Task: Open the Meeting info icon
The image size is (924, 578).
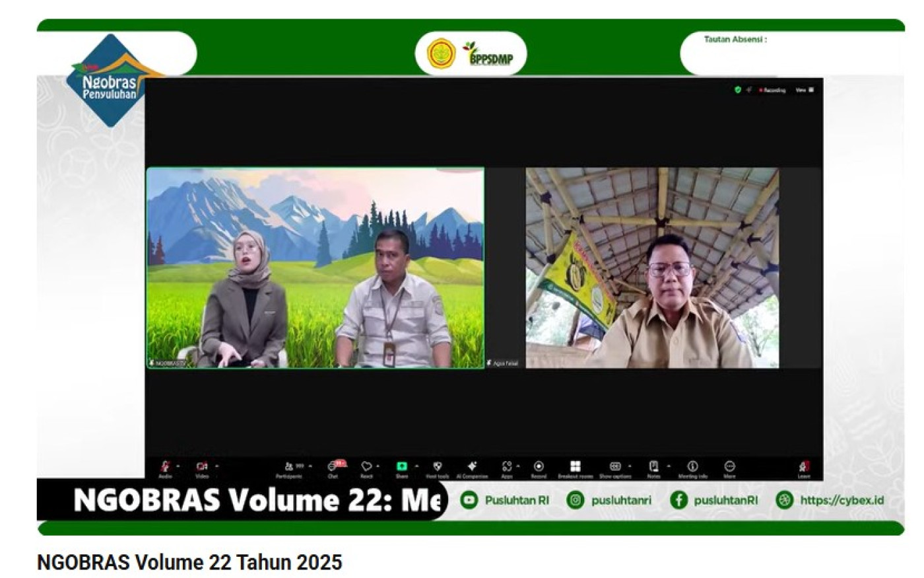Action: click(692, 467)
